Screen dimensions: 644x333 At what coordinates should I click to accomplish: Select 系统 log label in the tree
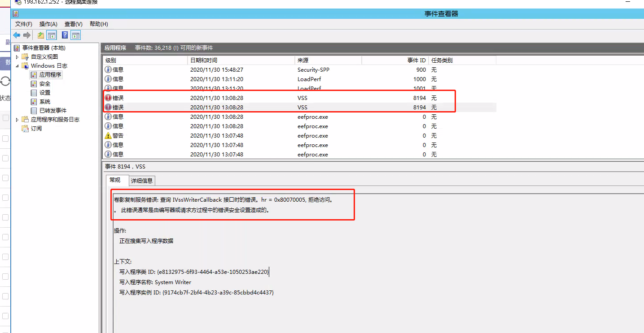[45, 102]
